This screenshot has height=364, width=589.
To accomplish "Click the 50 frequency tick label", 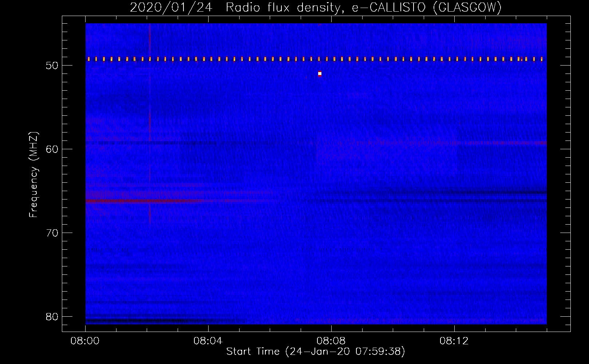I will point(52,66).
